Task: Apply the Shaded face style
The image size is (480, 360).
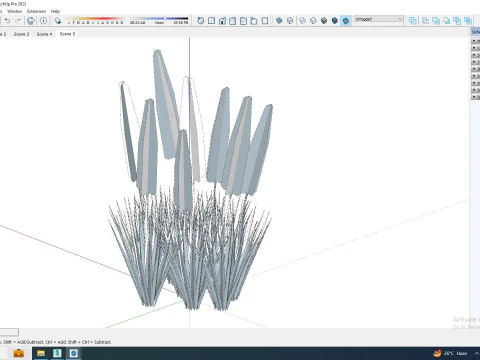Action: (x=324, y=21)
